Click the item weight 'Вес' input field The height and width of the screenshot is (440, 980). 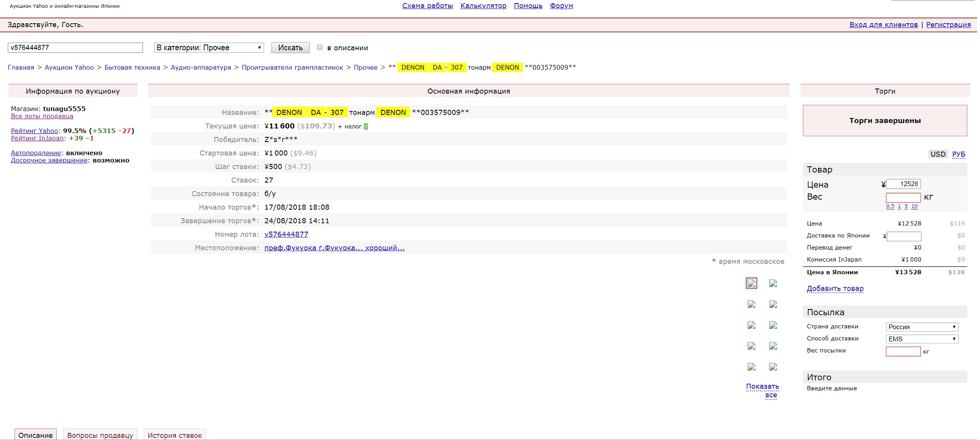pyautogui.click(x=903, y=197)
